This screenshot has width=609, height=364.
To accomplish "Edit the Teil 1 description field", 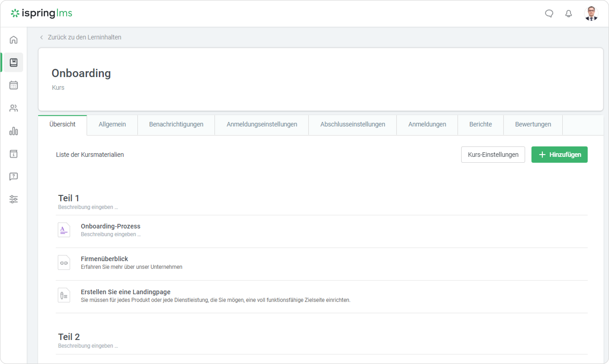I will pos(88,207).
